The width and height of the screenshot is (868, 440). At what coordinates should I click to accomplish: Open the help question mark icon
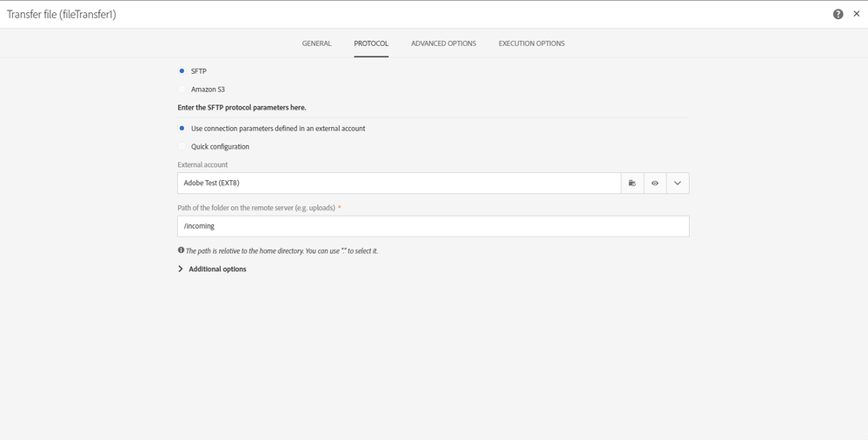pos(838,14)
